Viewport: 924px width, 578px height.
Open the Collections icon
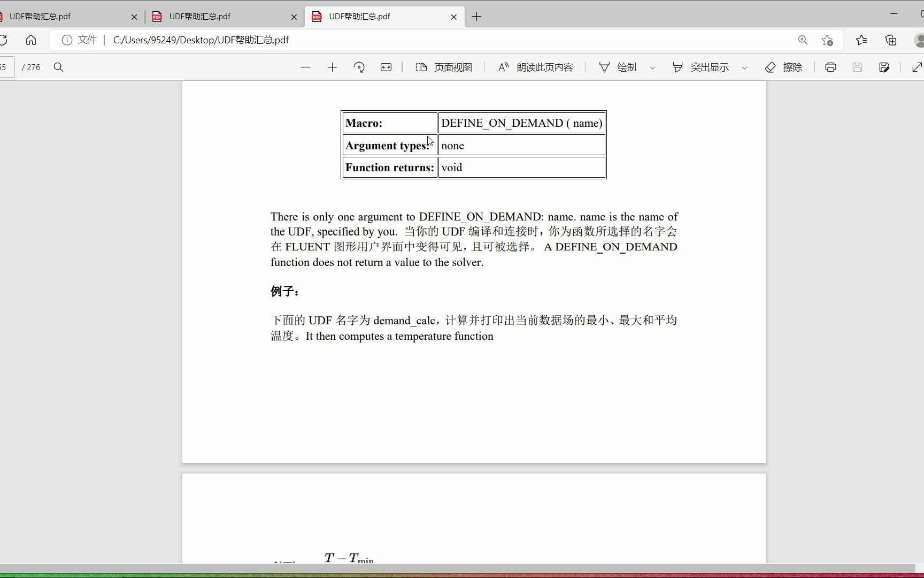click(891, 40)
